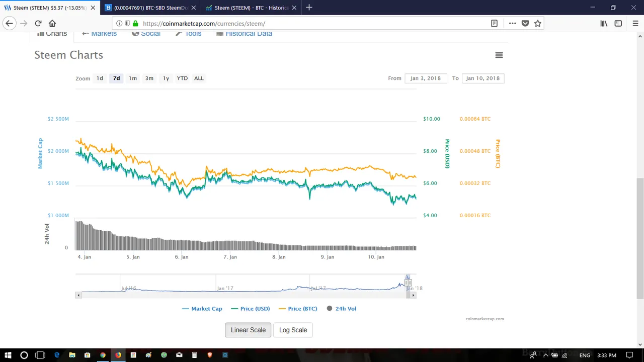
Task: Close the BTC-SBD SteemDollars tab
Action: (x=193, y=8)
